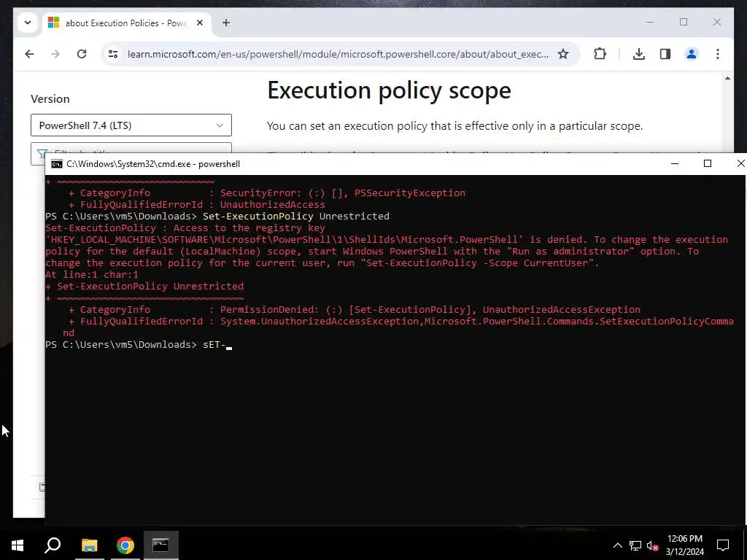View site information icon in address bar
The image size is (747, 560).
[x=113, y=54]
